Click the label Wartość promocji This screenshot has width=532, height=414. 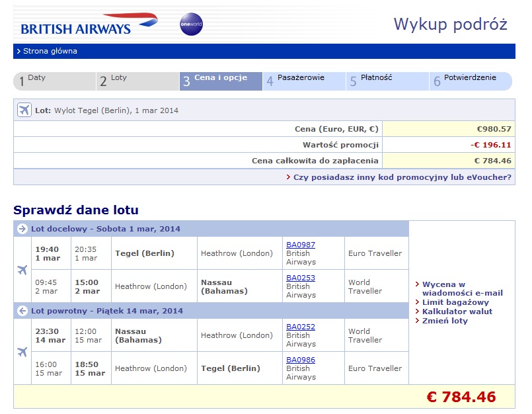point(340,145)
